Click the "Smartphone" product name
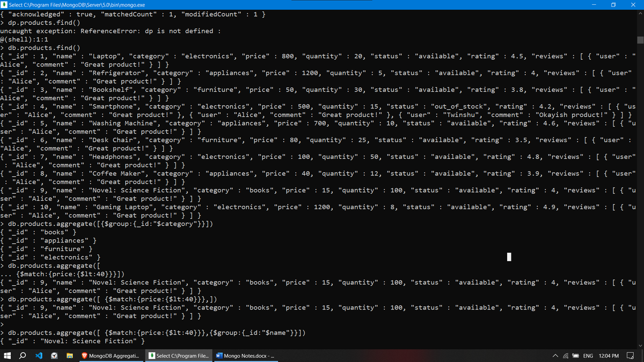 (113, 106)
